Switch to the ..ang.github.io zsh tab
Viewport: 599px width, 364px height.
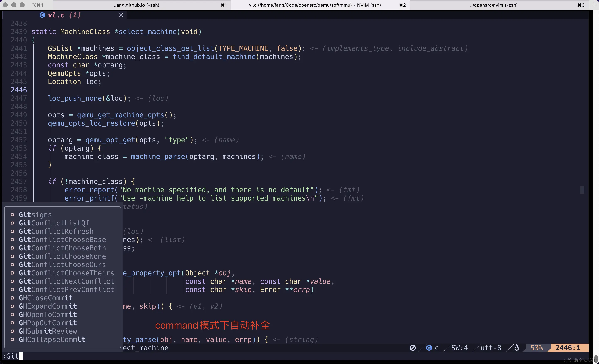coord(136,5)
